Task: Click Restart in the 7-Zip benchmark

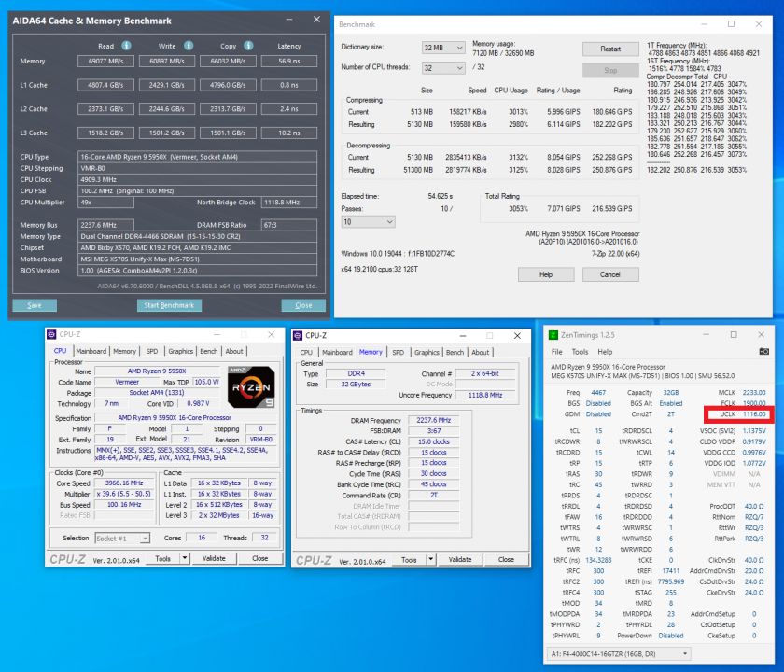Action: pyautogui.click(x=610, y=49)
